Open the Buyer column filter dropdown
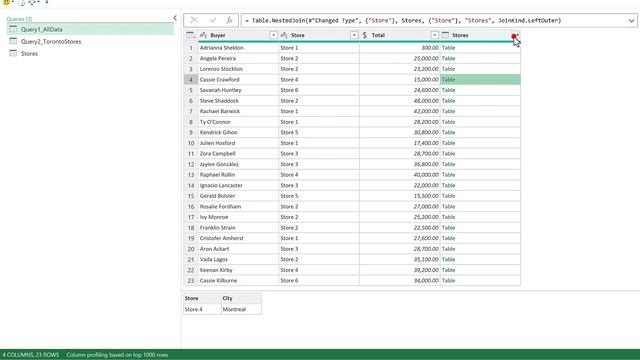 pos(273,36)
